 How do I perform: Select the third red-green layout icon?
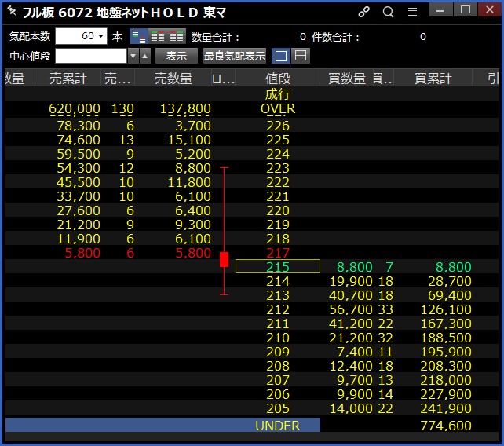click(176, 36)
